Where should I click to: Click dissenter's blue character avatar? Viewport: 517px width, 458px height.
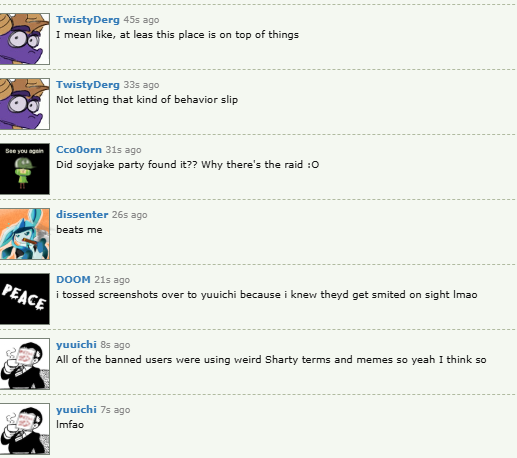coord(25,234)
